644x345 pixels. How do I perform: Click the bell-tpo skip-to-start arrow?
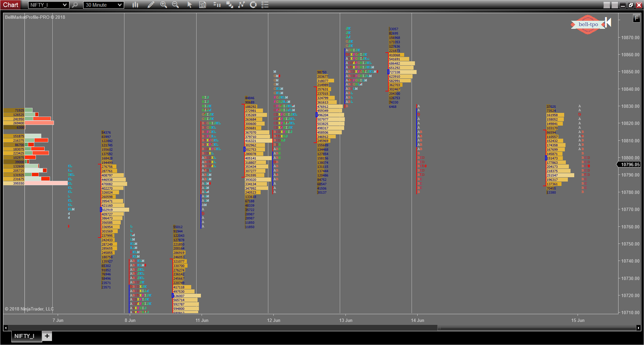(608, 22)
